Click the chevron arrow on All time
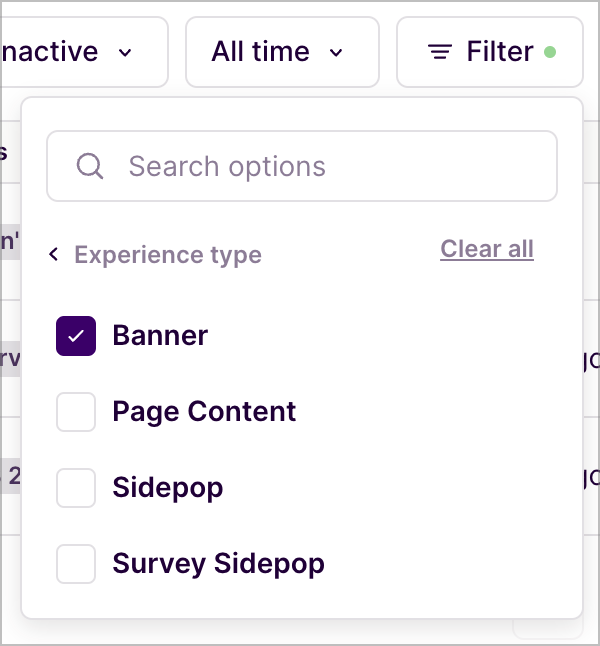Viewport: 600px width, 646px height. (336, 53)
